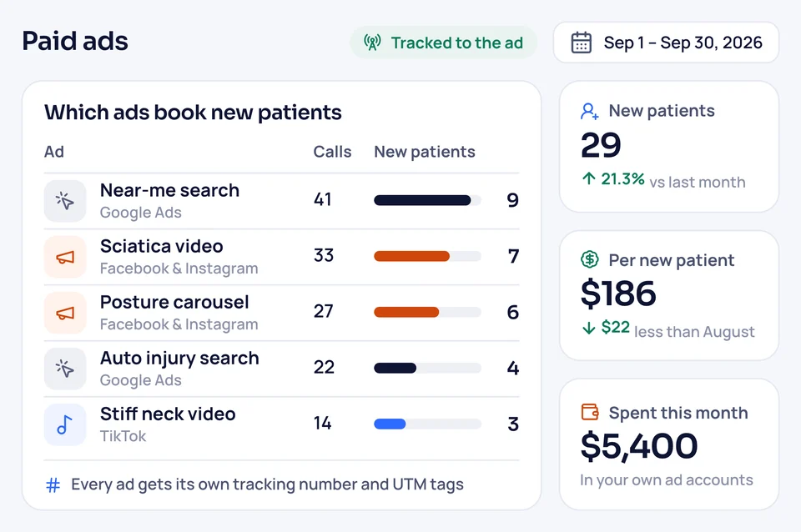Viewport: 801px width, 532px height.
Task: Click the 29 new patients total
Action: (601, 146)
